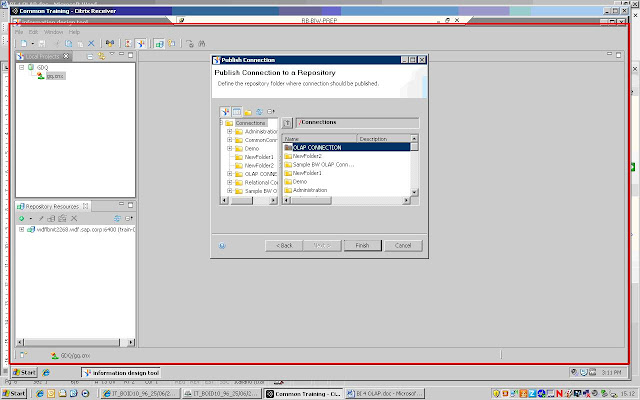Click the Paste toolbar icon
This screenshot has height=400, width=640.
click(x=80, y=43)
